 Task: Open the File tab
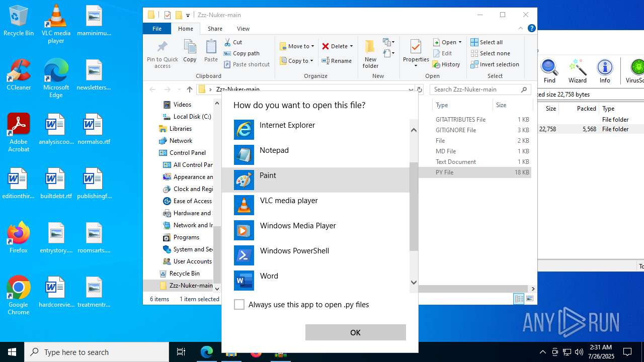pos(157,29)
